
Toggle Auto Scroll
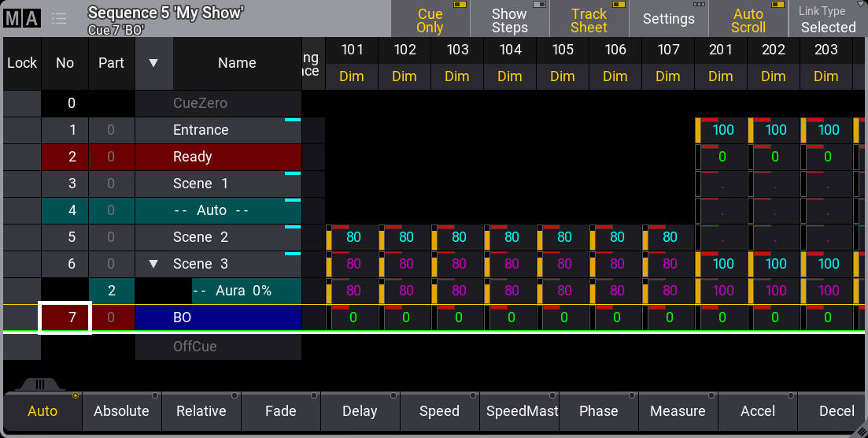coord(748,20)
